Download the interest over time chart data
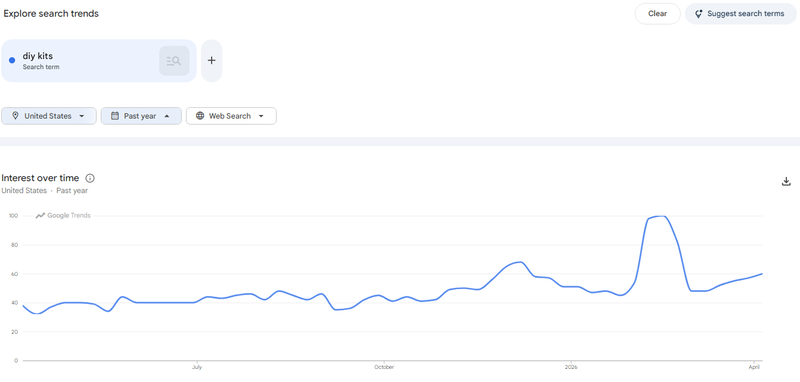800x382 pixels. pos(786,181)
